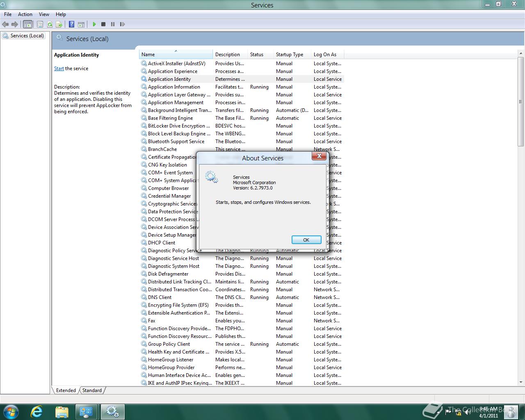Select the Computer Browser service row
The width and height of the screenshot is (525, 420).
(168, 188)
